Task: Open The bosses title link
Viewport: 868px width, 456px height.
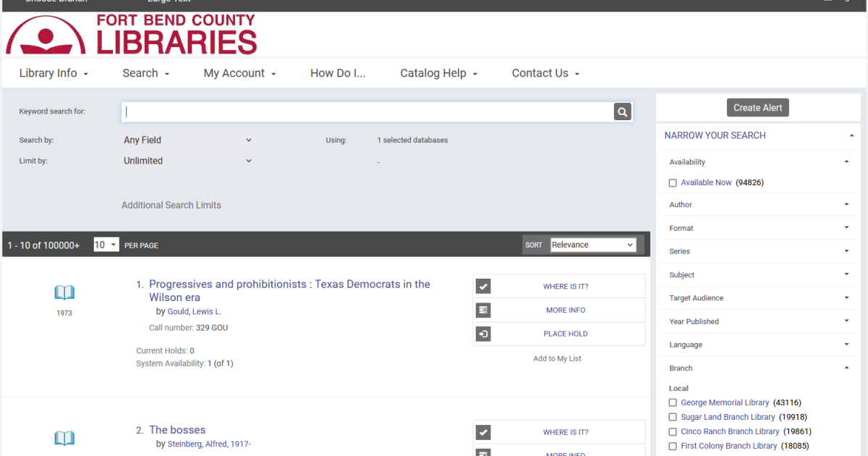Action: coord(177,430)
